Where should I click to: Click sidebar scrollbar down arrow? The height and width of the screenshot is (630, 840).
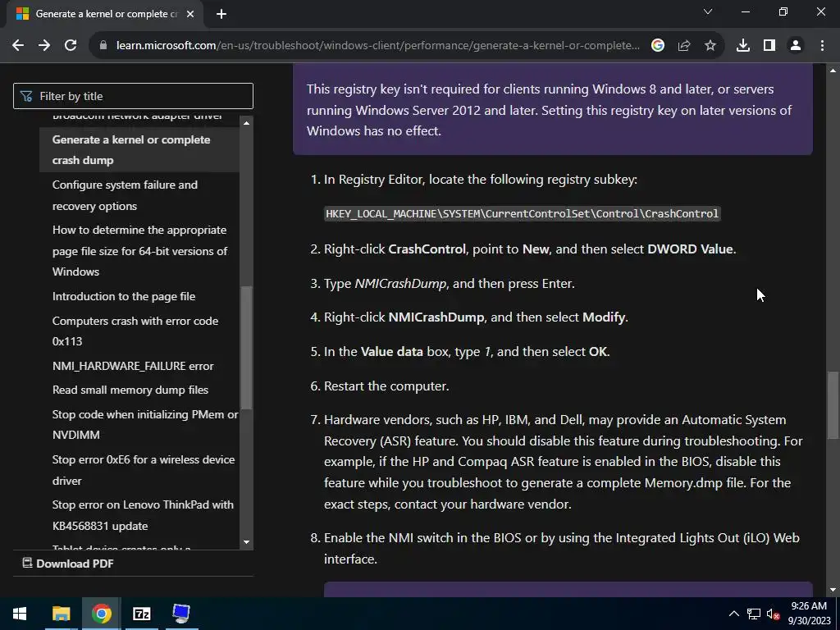click(246, 542)
